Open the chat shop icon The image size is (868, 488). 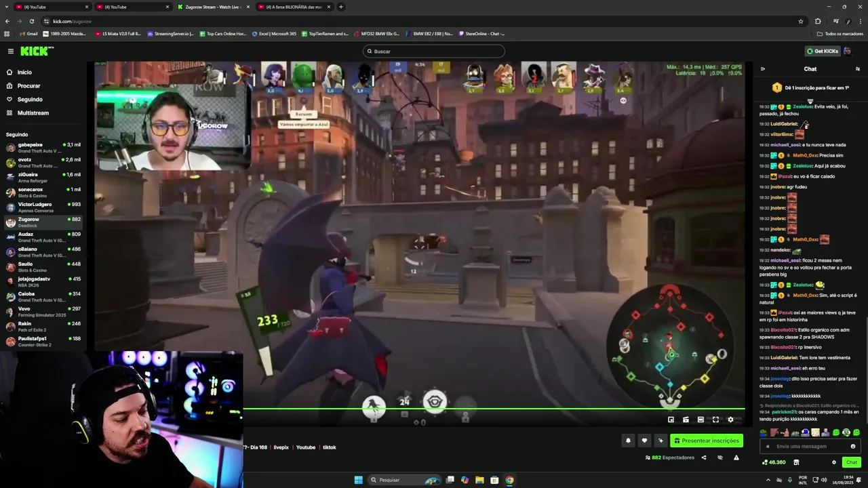point(796,462)
